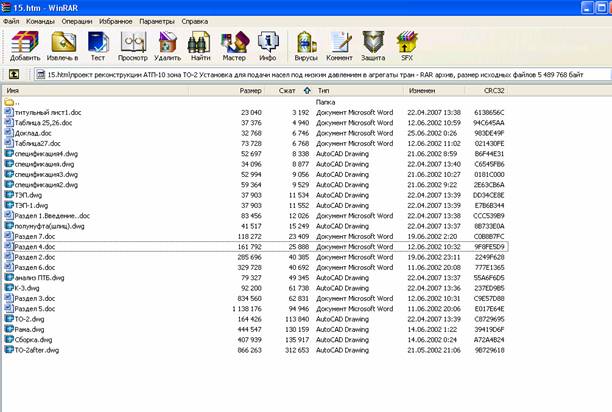Sort by the Сжат column header
The image size is (612, 412).
(x=289, y=91)
